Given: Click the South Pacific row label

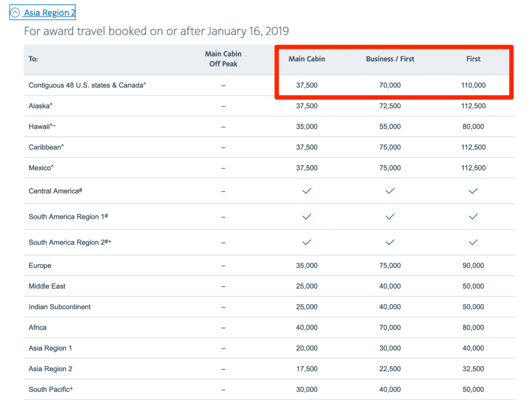Looking at the screenshot, I should (50, 389).
